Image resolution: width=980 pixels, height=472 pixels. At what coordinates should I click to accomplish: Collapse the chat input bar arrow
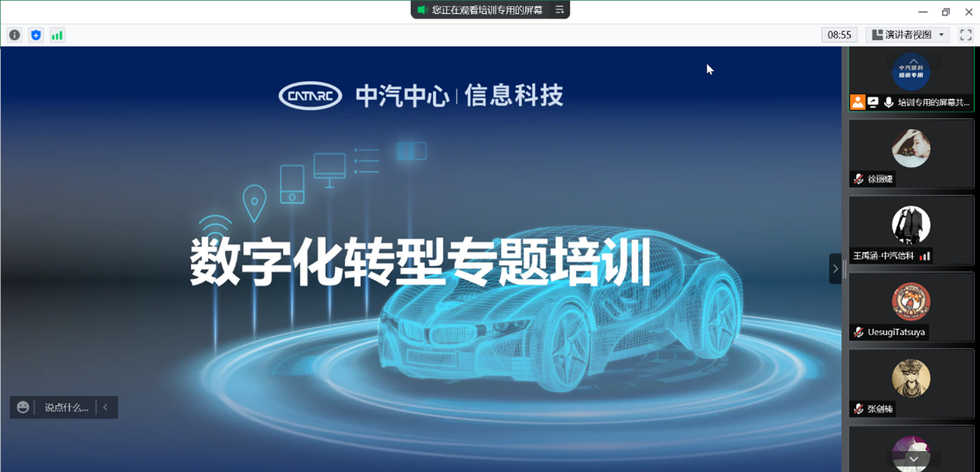[x=106, y=407]
